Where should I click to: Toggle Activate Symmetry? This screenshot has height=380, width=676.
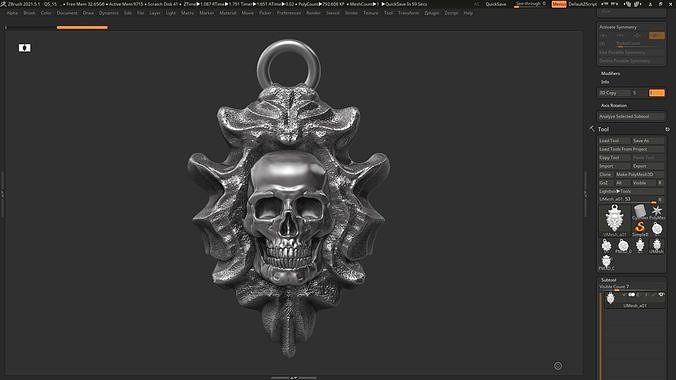click(x=618, y=27)
